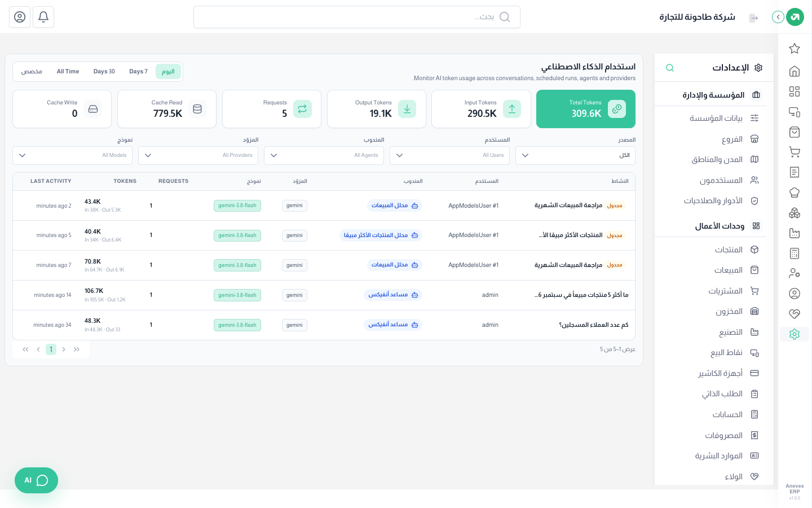Click the Cache Write drive icon
This screenshot has height=508, width=812.
[93, 109]
